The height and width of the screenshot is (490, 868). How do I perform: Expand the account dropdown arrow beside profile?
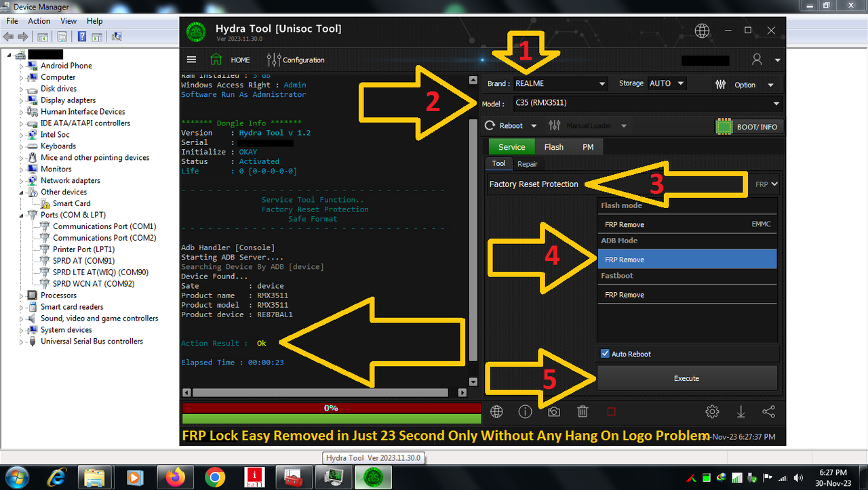[777, 60]
